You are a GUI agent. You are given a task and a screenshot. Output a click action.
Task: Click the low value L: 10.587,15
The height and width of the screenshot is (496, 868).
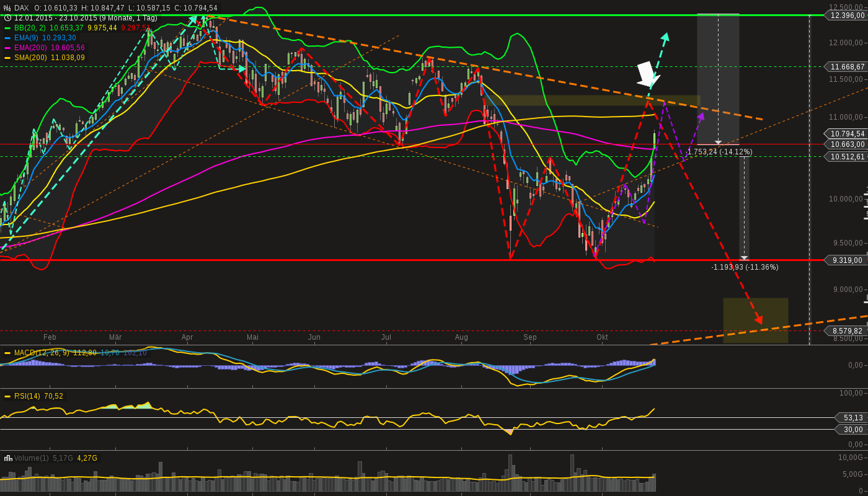[149, 8]
